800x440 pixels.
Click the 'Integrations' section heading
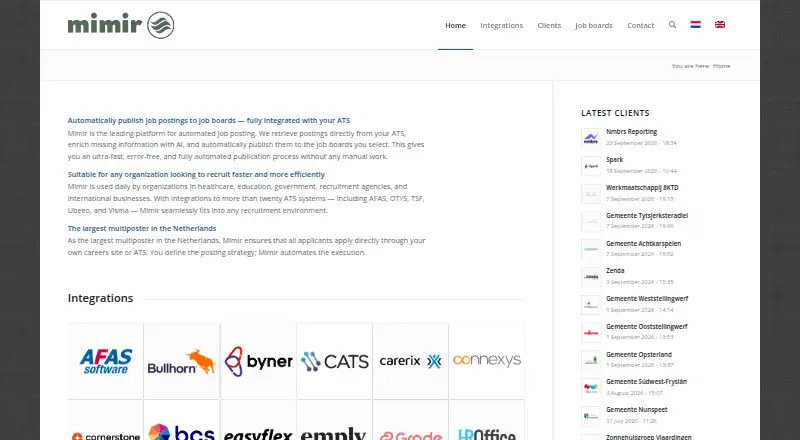coord(101,298)
